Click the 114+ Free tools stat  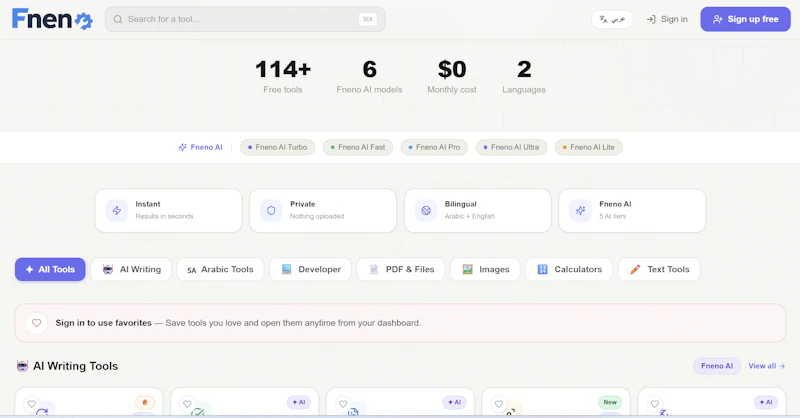coord(283,76)
